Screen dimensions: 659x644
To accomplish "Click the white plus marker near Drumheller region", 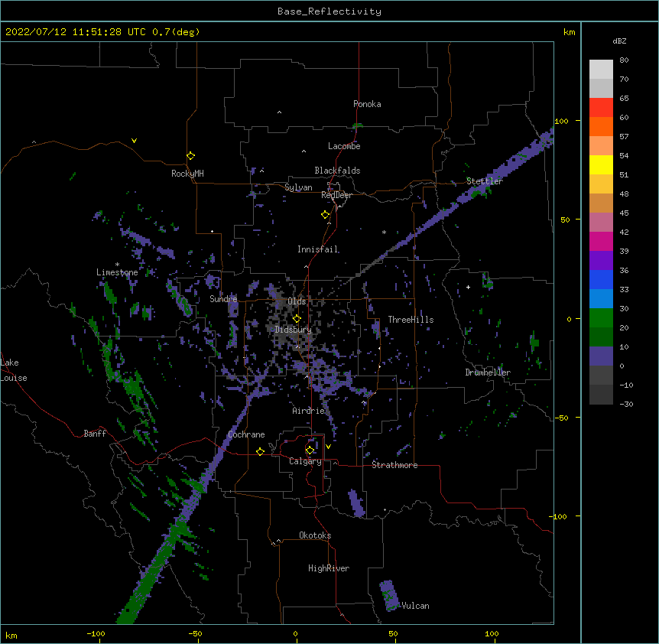I will pyautogui.click(x=468, y=287).
